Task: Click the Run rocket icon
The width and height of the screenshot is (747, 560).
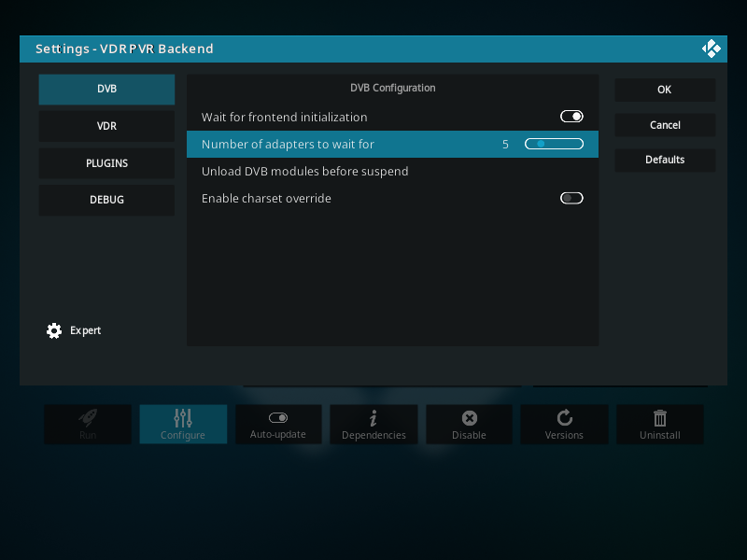Action: pyautogui.click(x=88, y=417)
